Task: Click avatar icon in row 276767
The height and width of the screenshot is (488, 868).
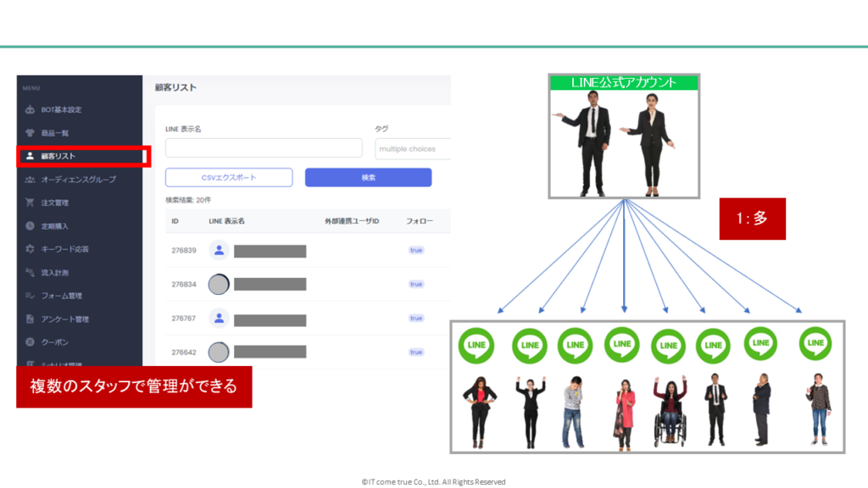Action: (x=219, y=319)
